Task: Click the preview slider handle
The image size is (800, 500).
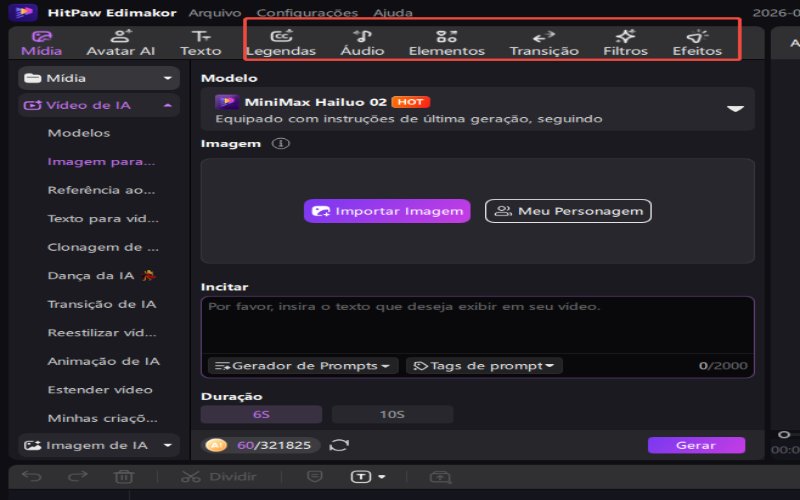Action: (784, 435)
